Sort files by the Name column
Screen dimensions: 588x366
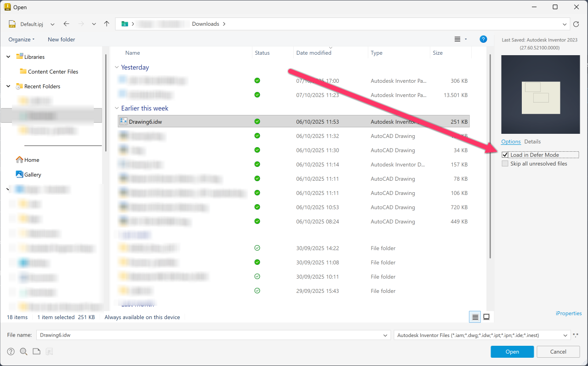[x=133, y=53]
